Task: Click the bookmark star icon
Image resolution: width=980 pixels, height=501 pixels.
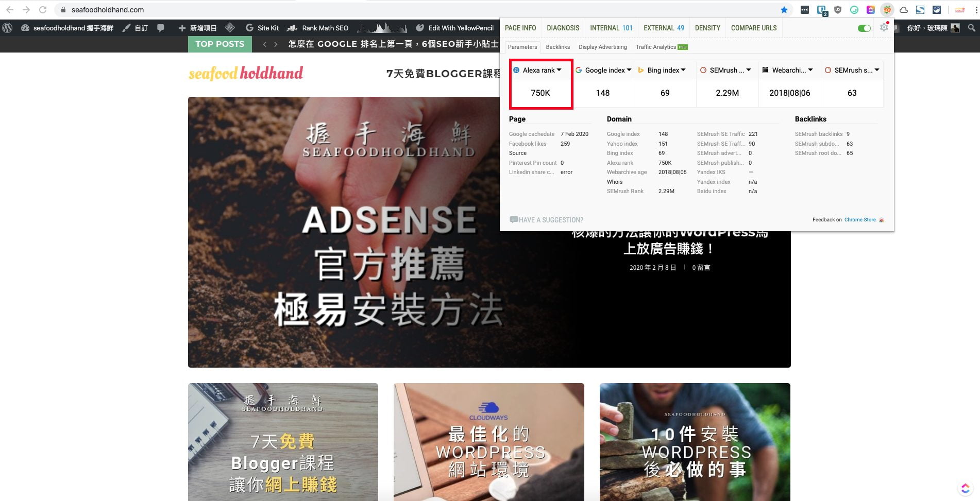Action: point(784,10)
